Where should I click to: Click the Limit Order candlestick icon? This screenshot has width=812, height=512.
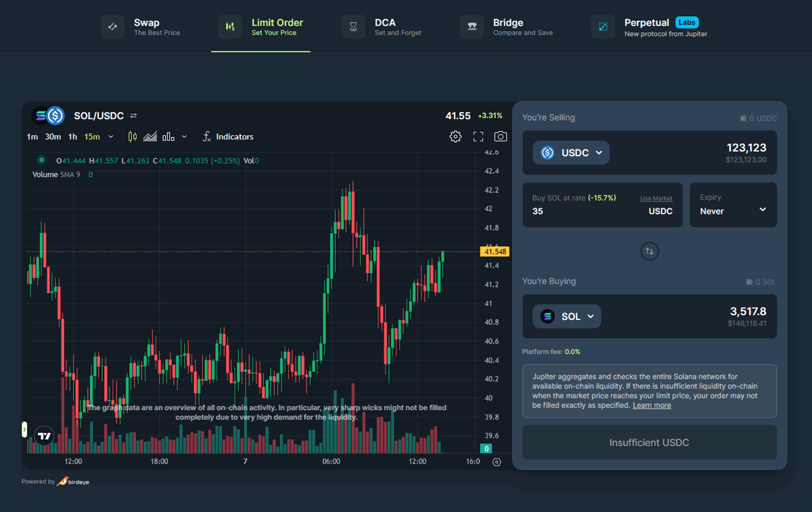coord(230,27)
